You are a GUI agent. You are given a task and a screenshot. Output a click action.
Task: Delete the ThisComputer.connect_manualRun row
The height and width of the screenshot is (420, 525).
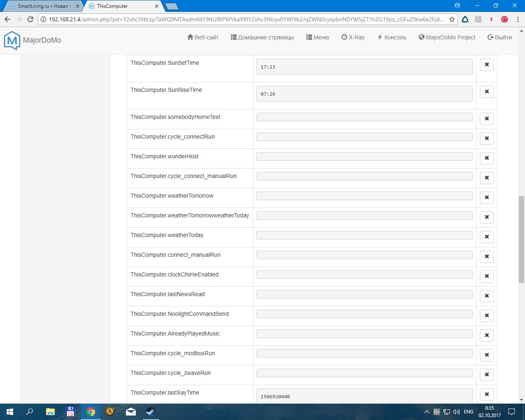point(486,256)
